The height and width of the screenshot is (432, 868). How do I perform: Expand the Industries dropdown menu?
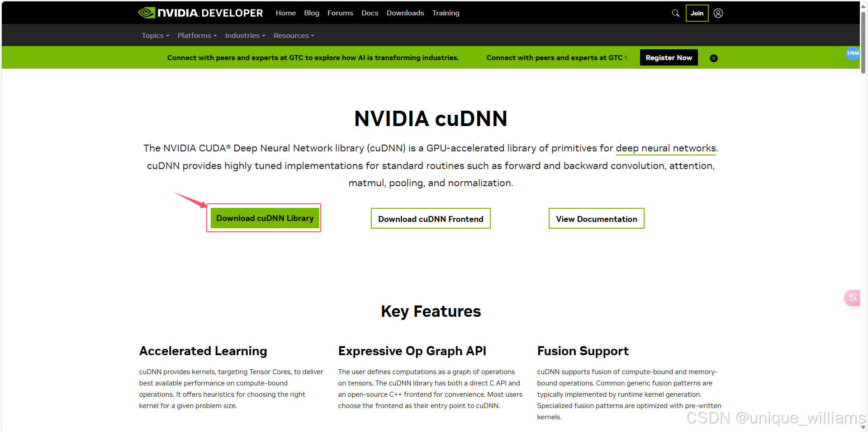[x=245, y=35]
